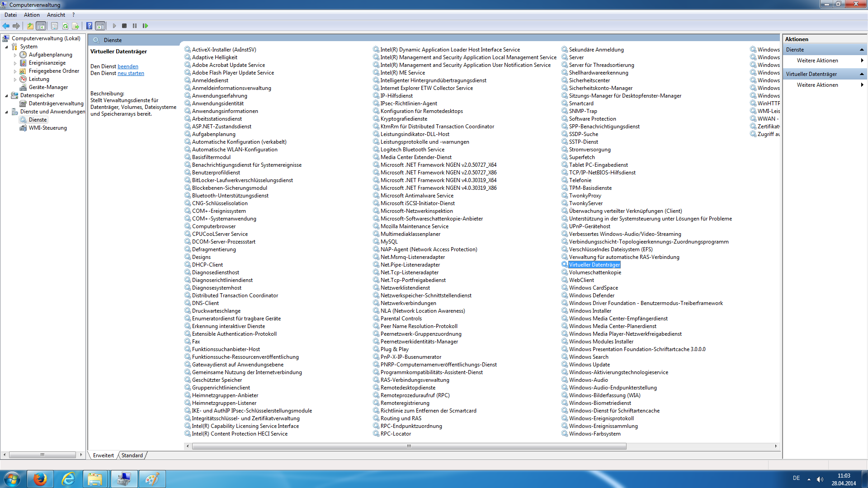Expand the Leistung tree node arrow
868x488 pixels.
[x=15, y=80]
